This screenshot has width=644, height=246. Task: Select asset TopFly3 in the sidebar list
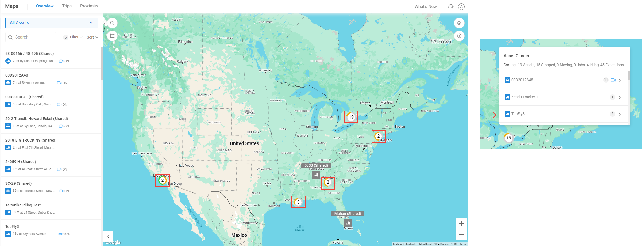coord(51,230)
